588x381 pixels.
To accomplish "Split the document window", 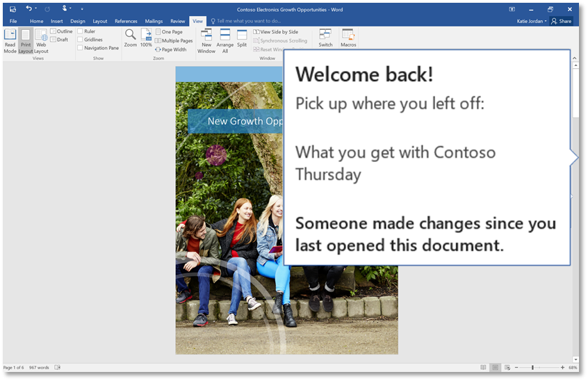I will coord(242,38).
